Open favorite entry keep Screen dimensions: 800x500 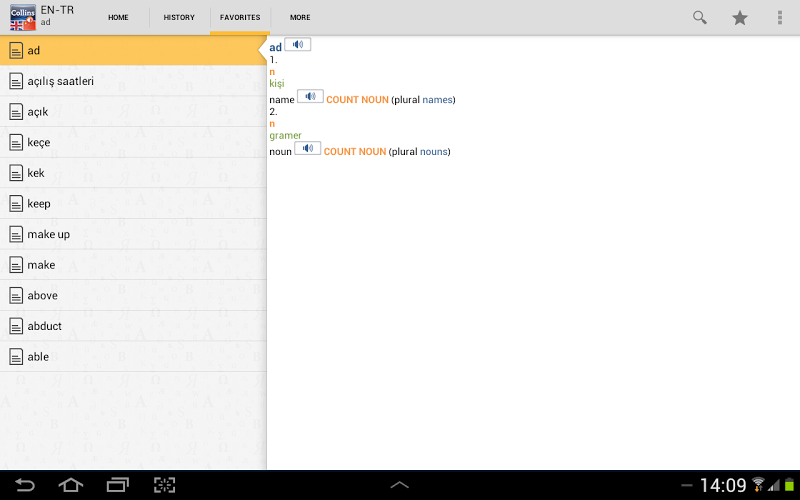tap(133, 204)
